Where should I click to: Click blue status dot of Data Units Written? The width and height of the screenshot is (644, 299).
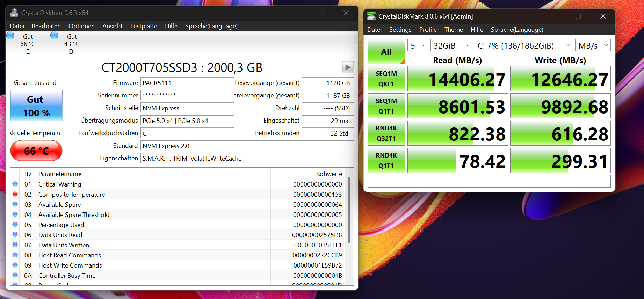[x=15, y=245]
